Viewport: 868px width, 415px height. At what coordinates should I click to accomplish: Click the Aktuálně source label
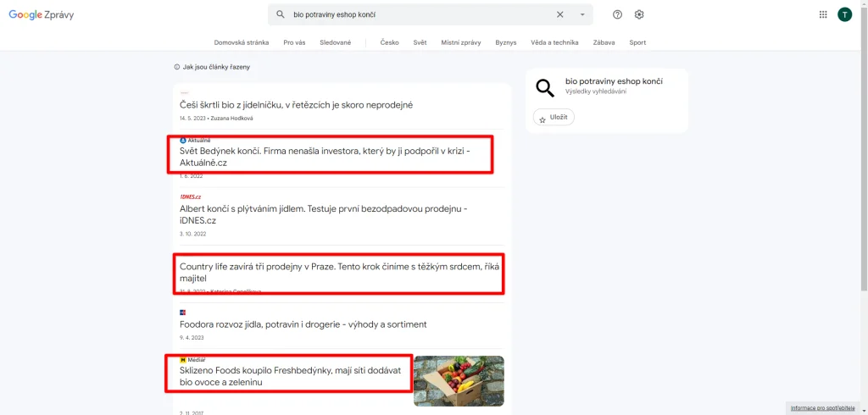(196, 141)
